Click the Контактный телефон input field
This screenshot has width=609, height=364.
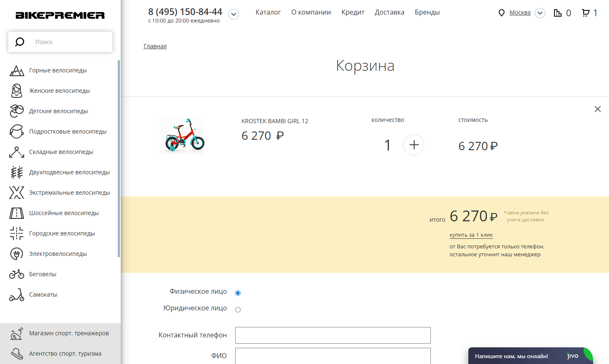click(x=333, y=335)
